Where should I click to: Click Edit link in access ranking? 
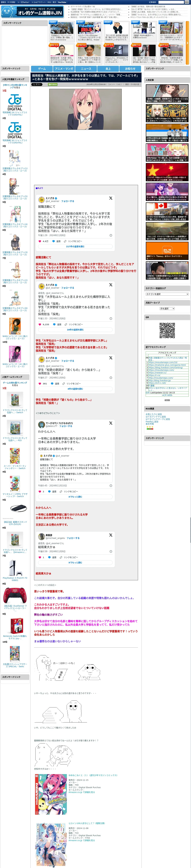pyautogui.click(x=148, y=393)
